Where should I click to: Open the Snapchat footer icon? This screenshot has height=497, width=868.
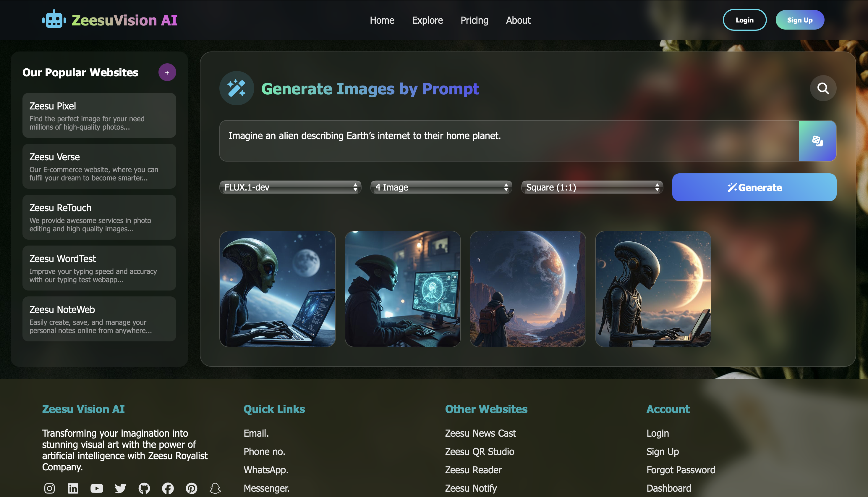[215, 488]
